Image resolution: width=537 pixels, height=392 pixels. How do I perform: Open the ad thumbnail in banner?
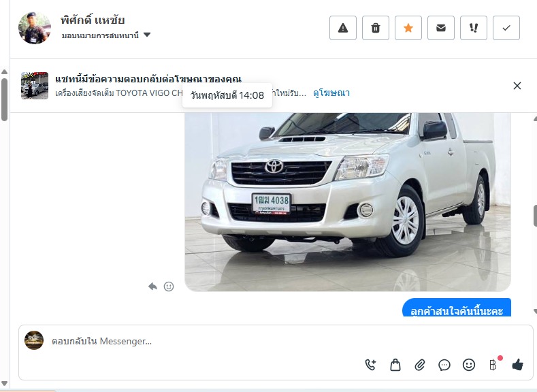coord(35,86)
